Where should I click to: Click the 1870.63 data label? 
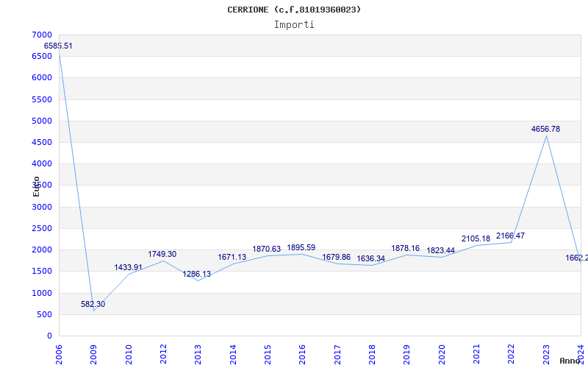[267, 249]
